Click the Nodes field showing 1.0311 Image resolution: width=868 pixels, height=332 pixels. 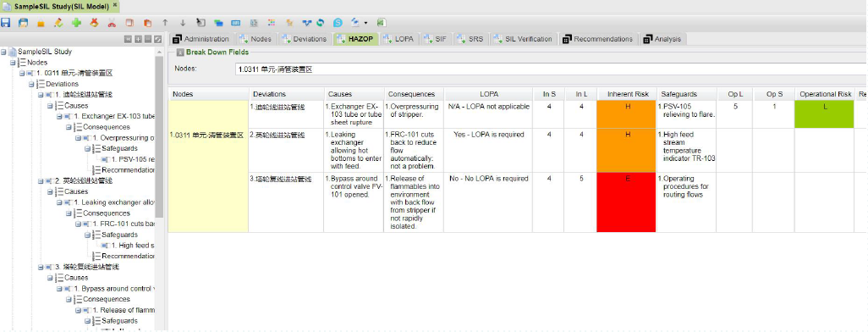551,69
